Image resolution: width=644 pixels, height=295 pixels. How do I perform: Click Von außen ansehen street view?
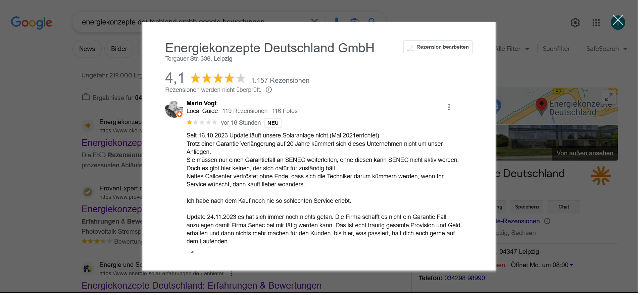click(584, 153)
